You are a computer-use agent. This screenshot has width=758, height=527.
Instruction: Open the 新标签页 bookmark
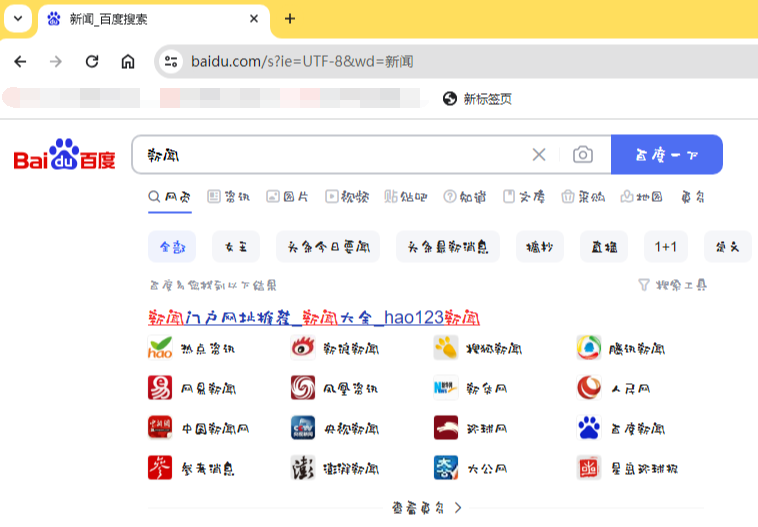477,99
